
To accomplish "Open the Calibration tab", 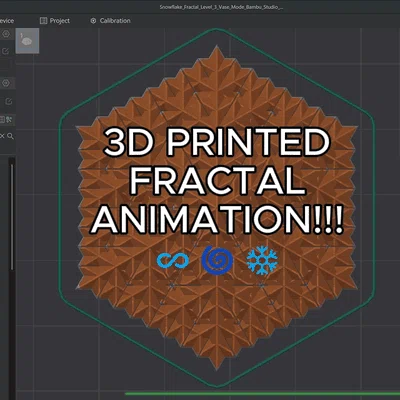I will coord(110,21).
